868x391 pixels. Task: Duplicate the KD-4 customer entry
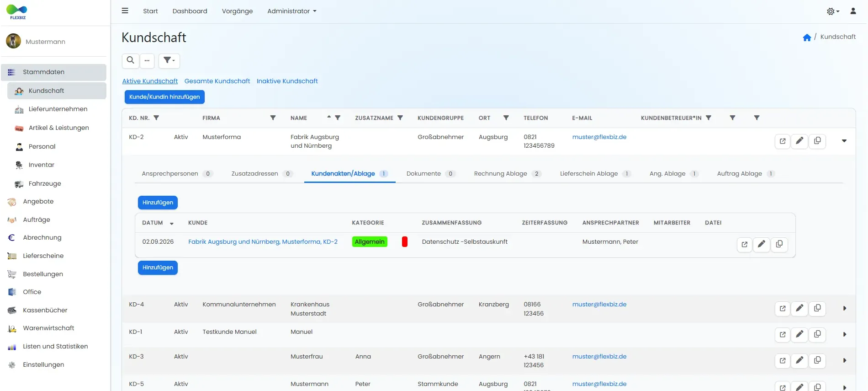point(817,308)
